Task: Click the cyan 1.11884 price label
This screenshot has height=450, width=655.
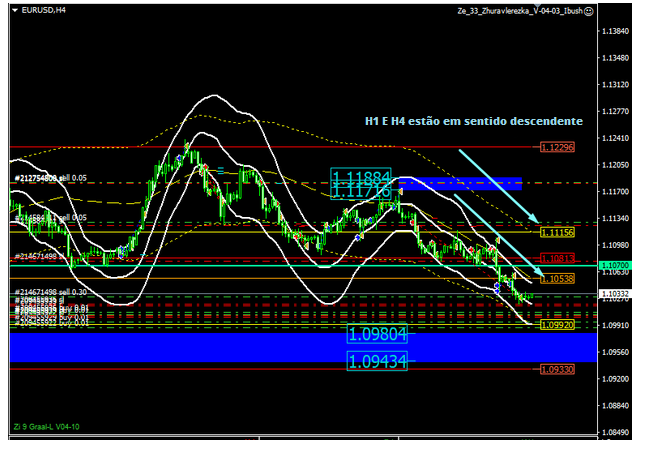Action: pos(363,176)
